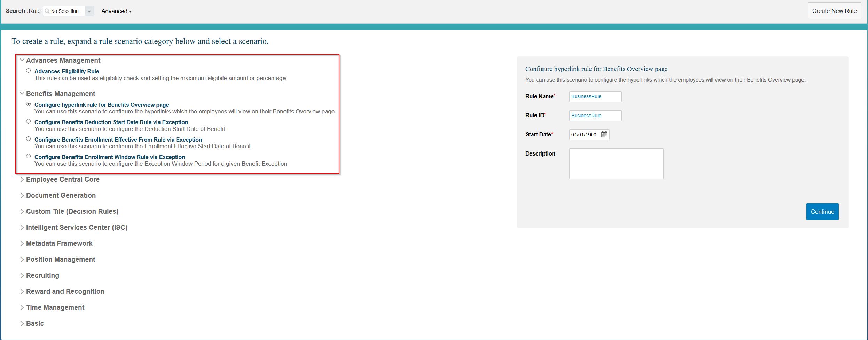Expand Intelligent Services Center (ISC) category
The width and height of the screenshot is (868, 340).
click(x=22, y=228)
